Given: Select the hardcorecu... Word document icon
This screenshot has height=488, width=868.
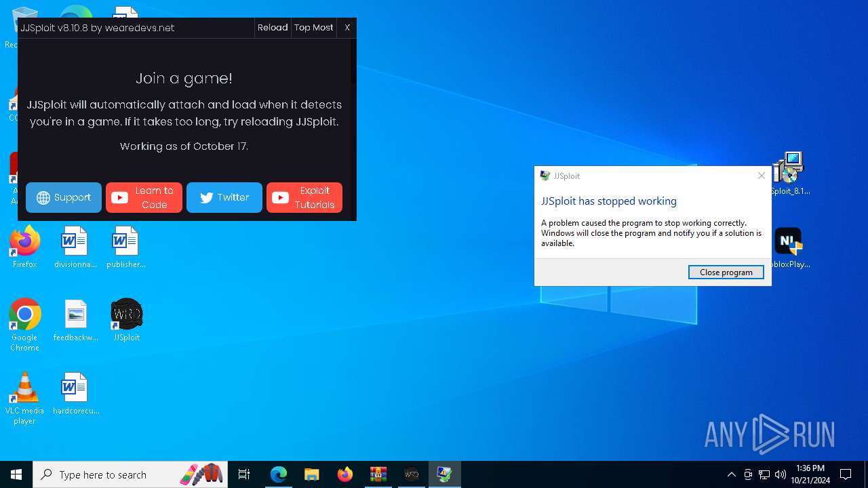Looking at the screenshot, I should (x=75, y=394).
